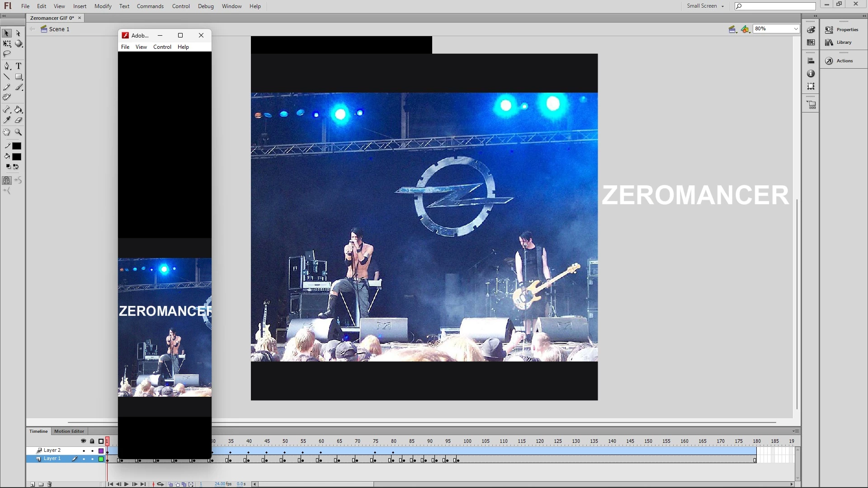Switch to the Motion Editor tab
868x488 pixels.
point(69,431)
